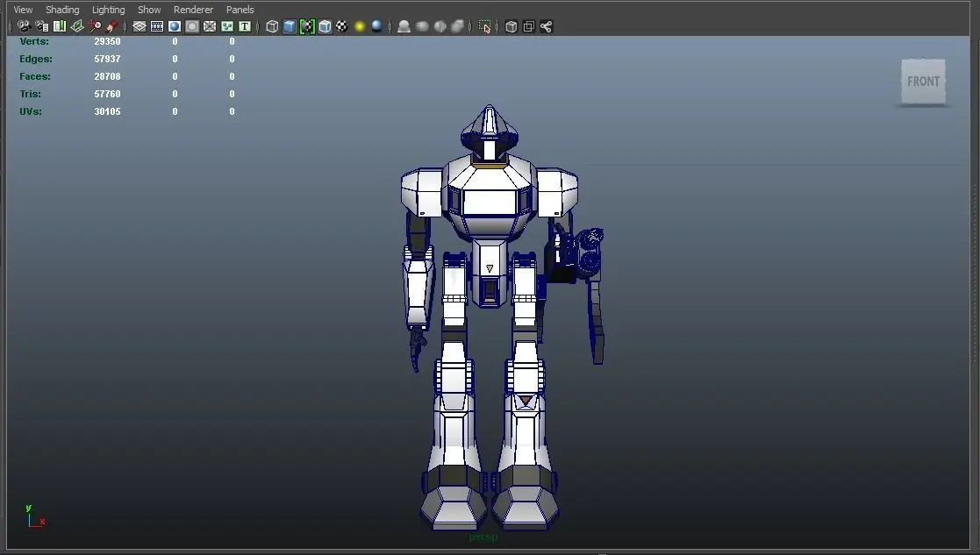Click the X-Ray Joints icon
The width and height of the screenshot is (980, 555).
[x=547, y=26]
